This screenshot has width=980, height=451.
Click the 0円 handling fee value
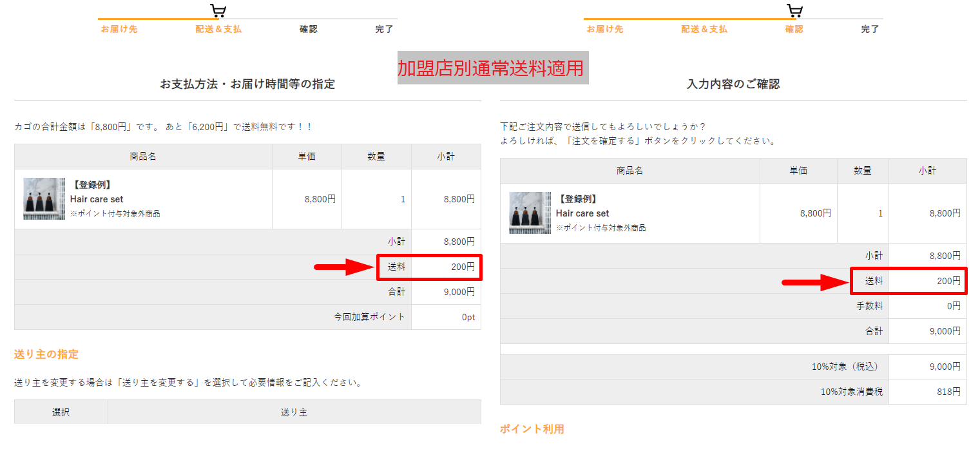954,306
